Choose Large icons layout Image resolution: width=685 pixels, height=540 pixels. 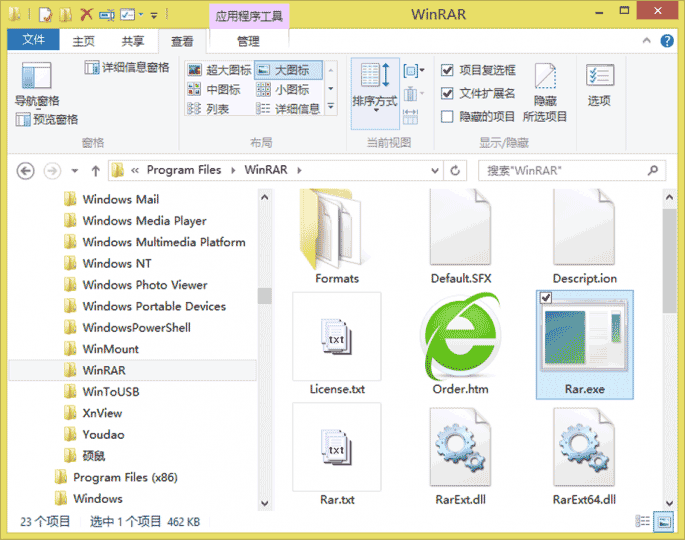[288, 70]
